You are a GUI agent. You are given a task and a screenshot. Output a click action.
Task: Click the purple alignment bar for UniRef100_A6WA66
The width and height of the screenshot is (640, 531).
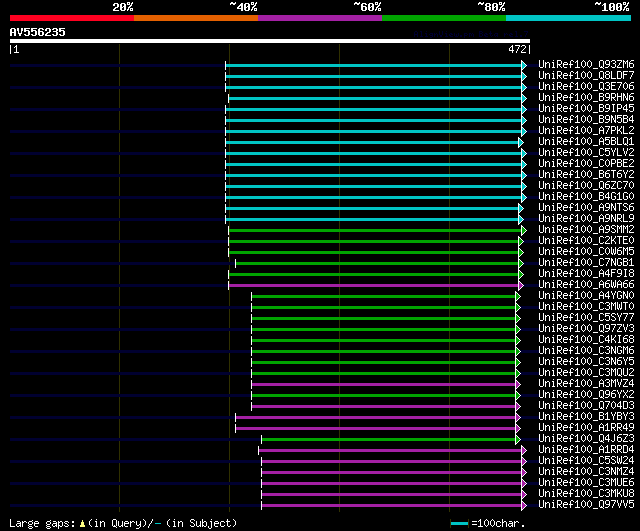(373, 286)
